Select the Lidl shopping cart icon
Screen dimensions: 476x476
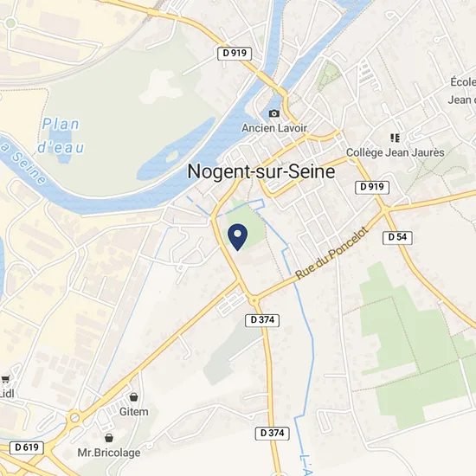(x=5, y=379)
